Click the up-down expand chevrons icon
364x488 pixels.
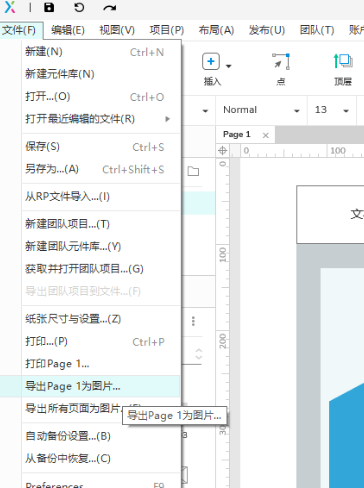[x=199, y=354]
